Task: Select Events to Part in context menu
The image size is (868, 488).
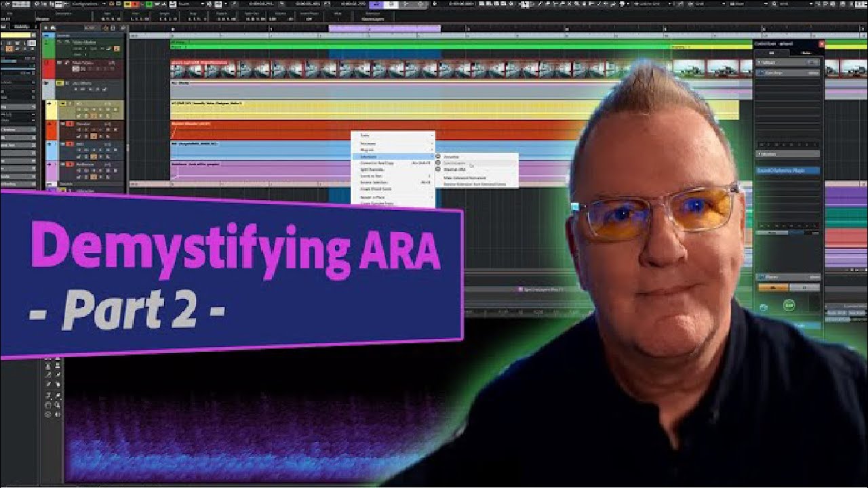Action: click(393, 176)
